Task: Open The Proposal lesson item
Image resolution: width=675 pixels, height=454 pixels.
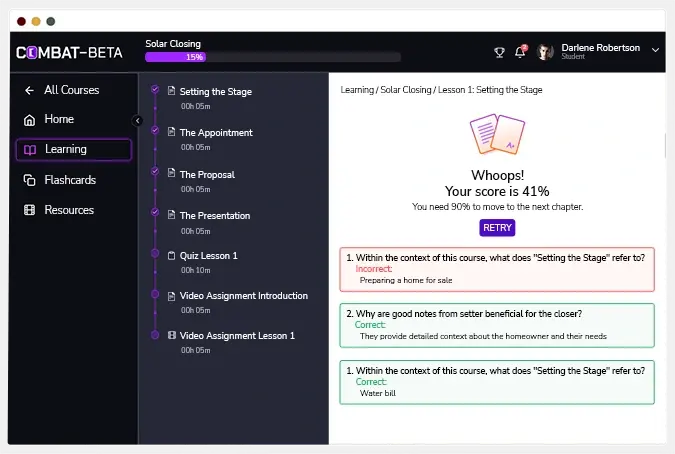Action: (x=207, y=175)
